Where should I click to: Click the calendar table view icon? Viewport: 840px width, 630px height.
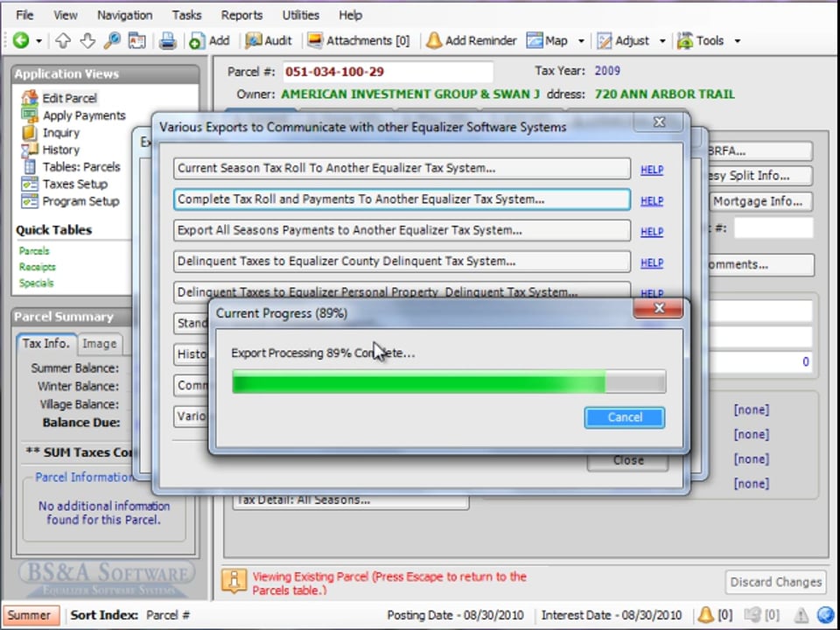coord(136,41)
